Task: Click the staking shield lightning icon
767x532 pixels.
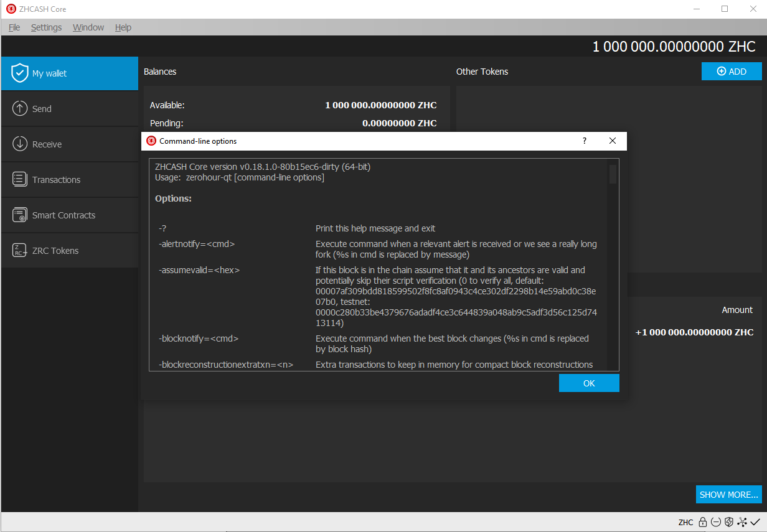Action: pyautogui.click(x=728, y=522)
